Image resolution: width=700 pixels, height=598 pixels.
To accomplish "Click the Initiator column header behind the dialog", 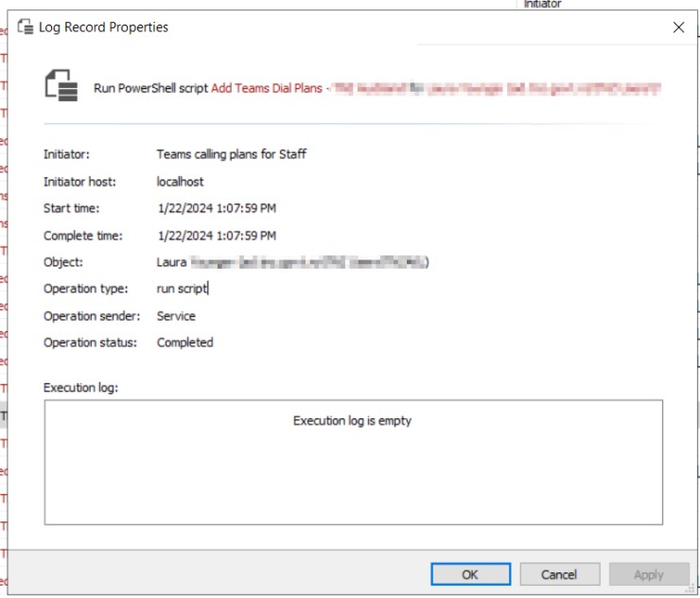I will point(542,5).
